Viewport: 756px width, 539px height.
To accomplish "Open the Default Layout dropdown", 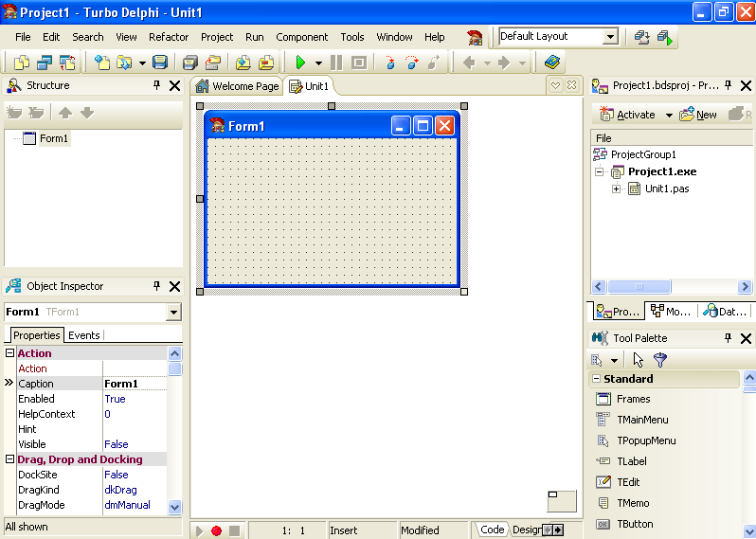I will tap(610, 37).
